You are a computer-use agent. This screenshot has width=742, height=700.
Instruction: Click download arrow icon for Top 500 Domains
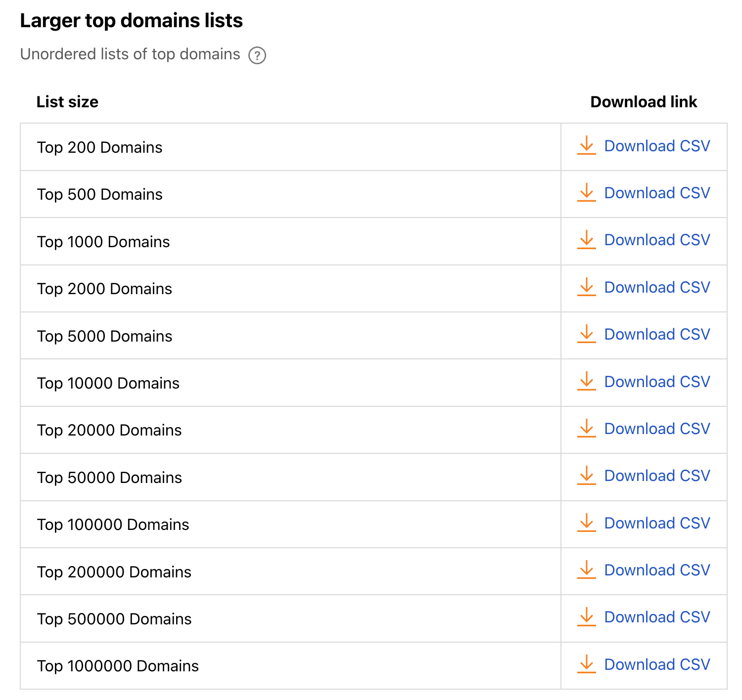pos(586,192)
